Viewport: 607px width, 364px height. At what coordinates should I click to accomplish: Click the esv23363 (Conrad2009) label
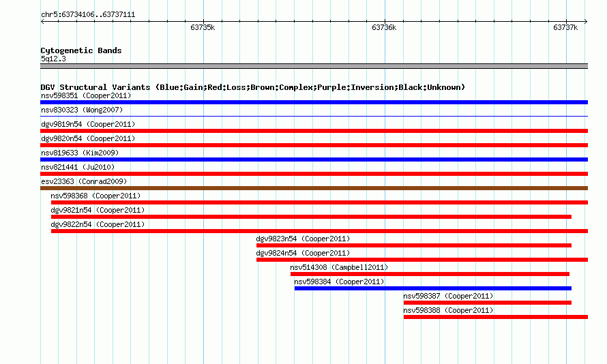[x=84, y=181]
